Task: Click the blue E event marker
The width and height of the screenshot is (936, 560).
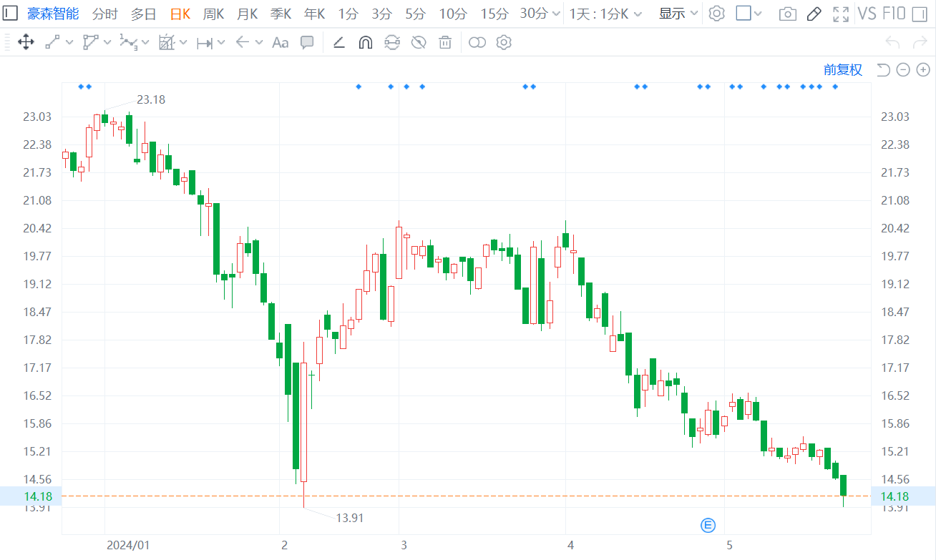Action: coord(708,526)
